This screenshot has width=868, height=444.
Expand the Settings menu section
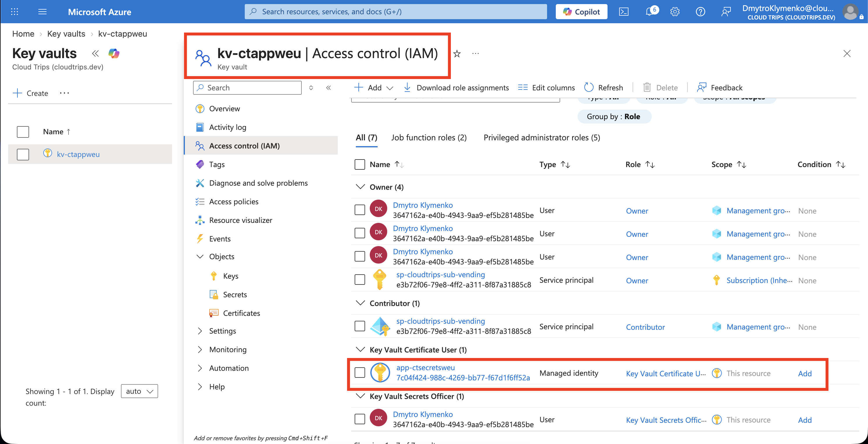(x=200, y=331)
